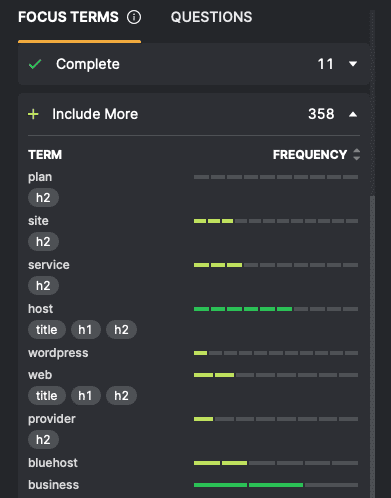Select the term 'service'

pos(49,265)
